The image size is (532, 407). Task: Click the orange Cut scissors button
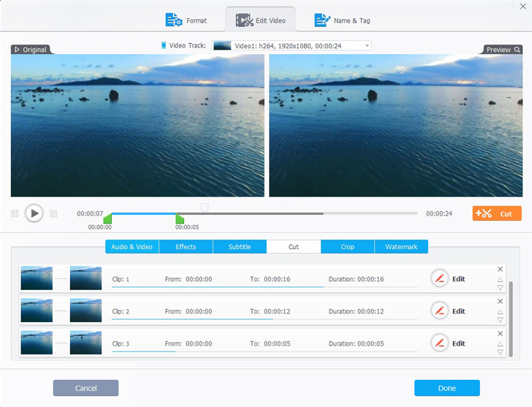pyautogui.click(x=497, y=213)
